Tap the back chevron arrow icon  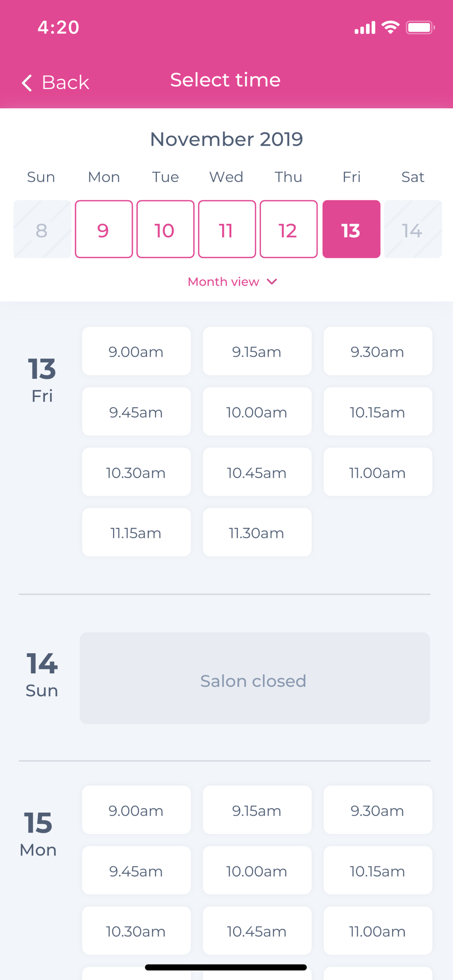click(x=27, y=83)
